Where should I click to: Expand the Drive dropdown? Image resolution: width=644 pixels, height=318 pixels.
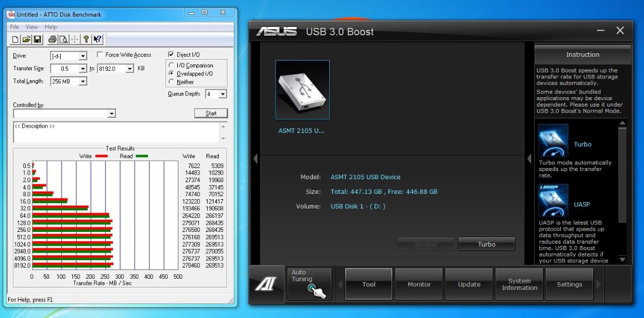click(83, 56)
